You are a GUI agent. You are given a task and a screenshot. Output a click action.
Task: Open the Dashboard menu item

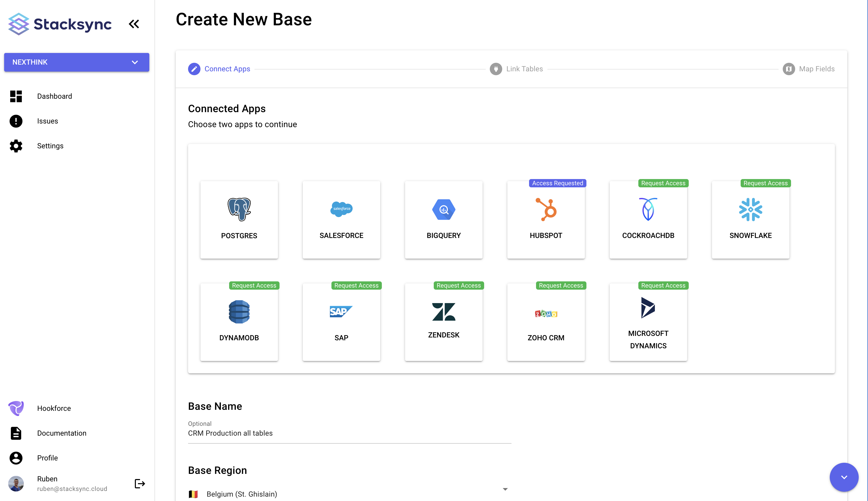pos(54,96)
